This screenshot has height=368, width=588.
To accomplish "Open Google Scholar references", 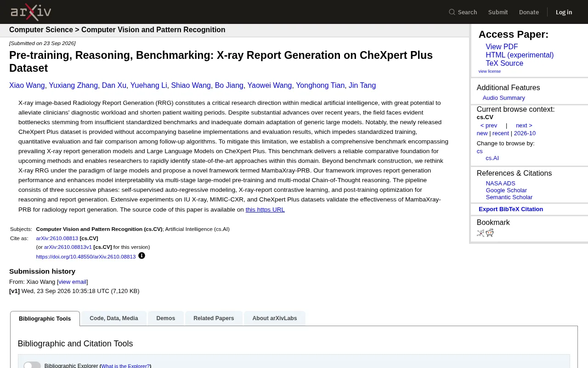I will coord(506,190).
